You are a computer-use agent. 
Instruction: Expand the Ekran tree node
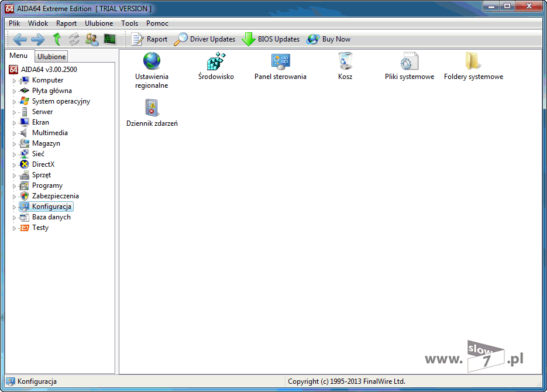[x=14, y=123]
